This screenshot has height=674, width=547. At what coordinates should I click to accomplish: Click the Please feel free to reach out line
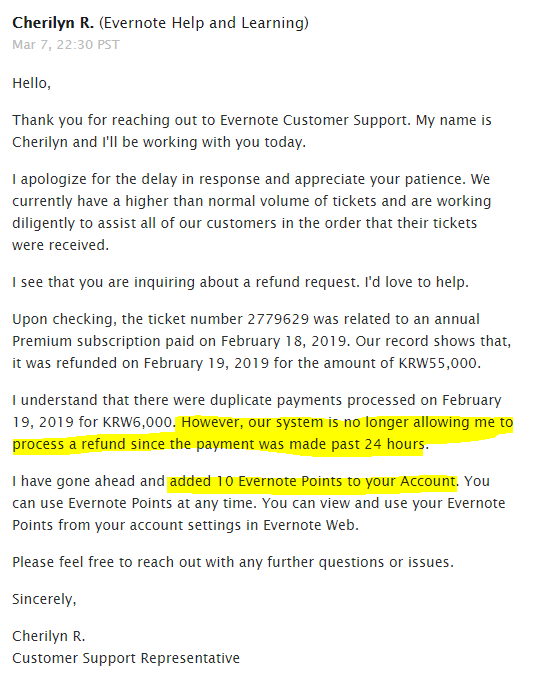[x=233, y=562]
